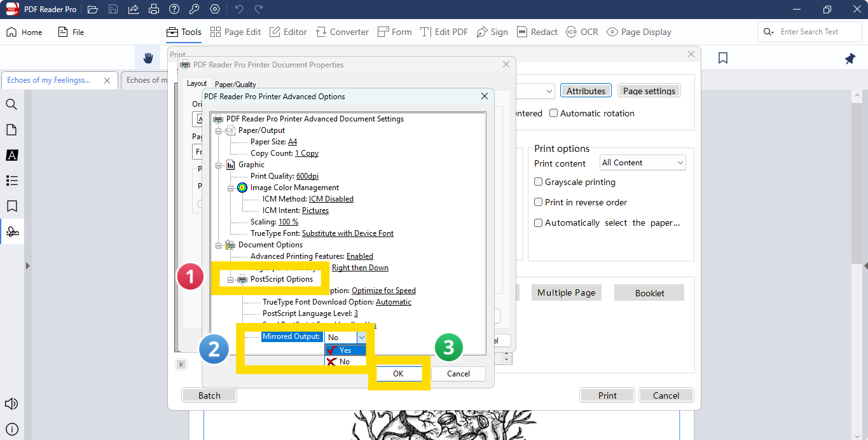868x440 pixels.
Task: Click the Scaling 100 % value
Action: click(x=288, y=222)
